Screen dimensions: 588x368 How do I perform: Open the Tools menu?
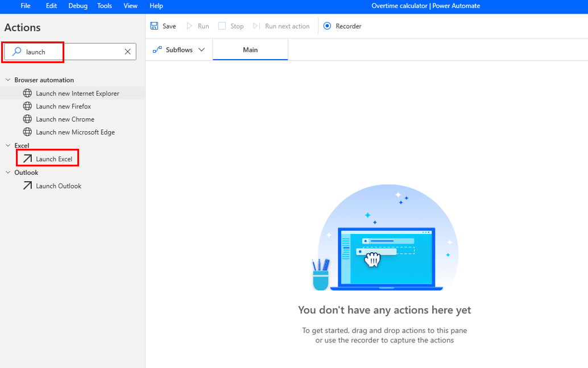(105, 6)
